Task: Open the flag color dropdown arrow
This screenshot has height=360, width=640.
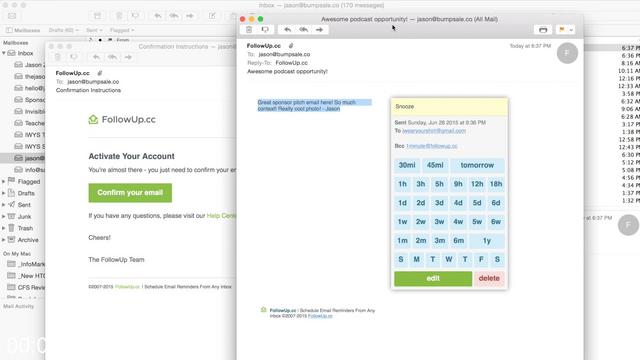Action: (x=571, y=30)
